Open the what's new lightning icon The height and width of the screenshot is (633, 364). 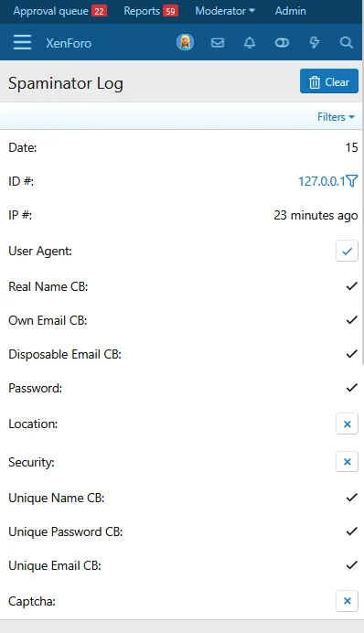(314, 42)
